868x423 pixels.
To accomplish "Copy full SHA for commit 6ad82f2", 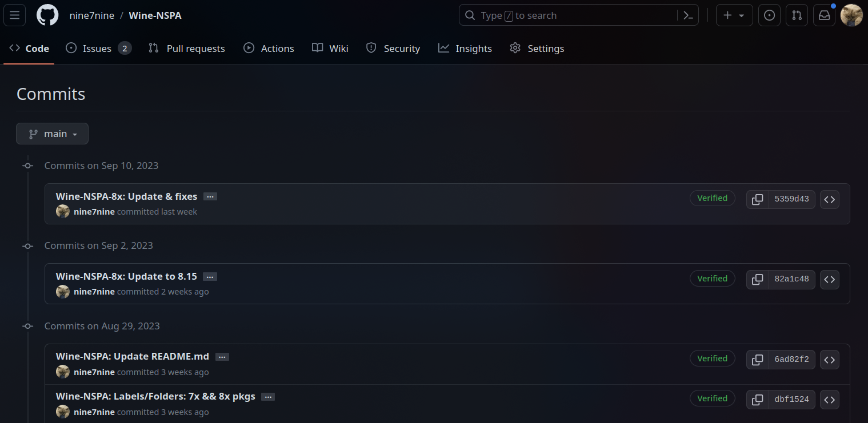I will tap(757, 360).
